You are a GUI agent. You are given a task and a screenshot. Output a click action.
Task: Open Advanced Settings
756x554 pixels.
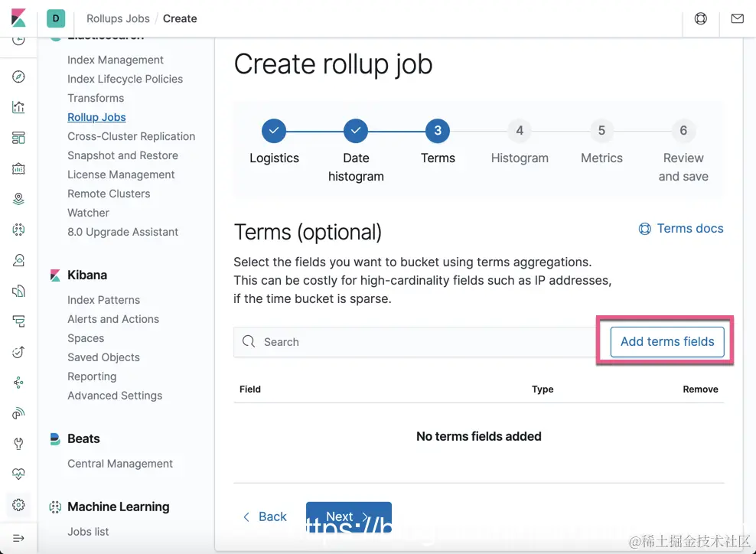115,396
